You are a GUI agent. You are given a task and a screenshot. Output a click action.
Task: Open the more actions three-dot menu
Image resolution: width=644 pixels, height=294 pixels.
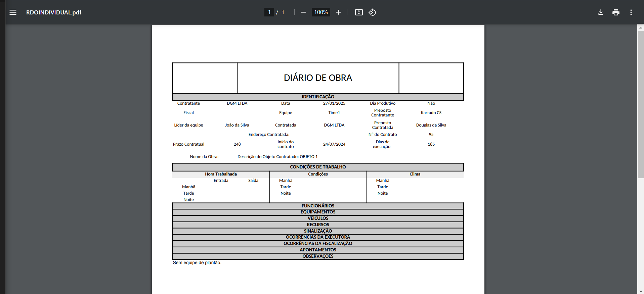tap(631, 12)
